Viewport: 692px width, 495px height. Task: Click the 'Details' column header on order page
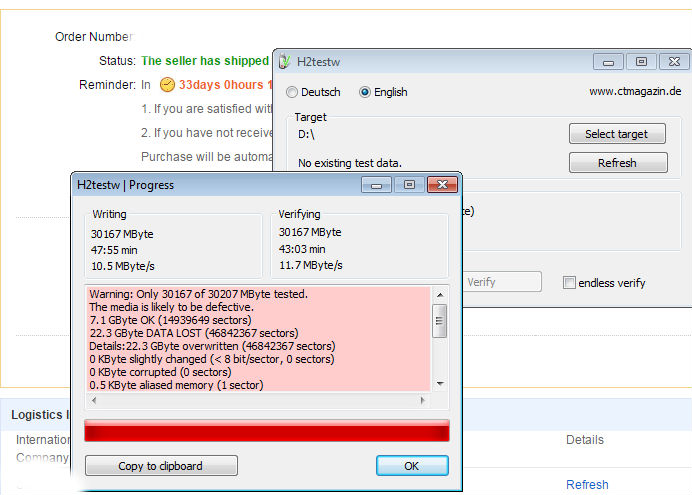[585, 440]
